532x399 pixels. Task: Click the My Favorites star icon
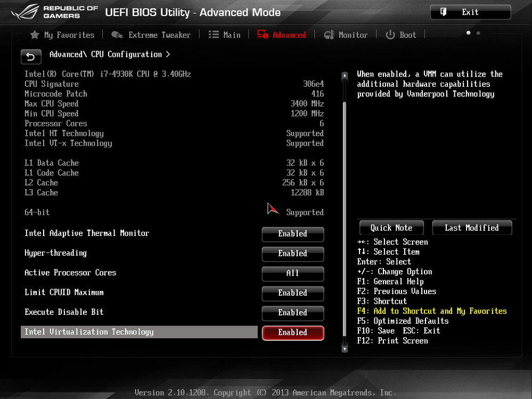35,35
